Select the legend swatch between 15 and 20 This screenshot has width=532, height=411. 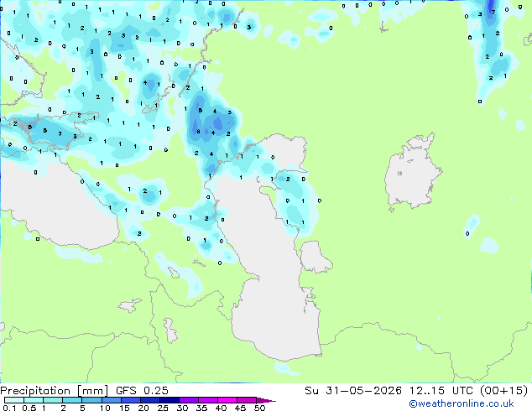[x=130, y=400]
